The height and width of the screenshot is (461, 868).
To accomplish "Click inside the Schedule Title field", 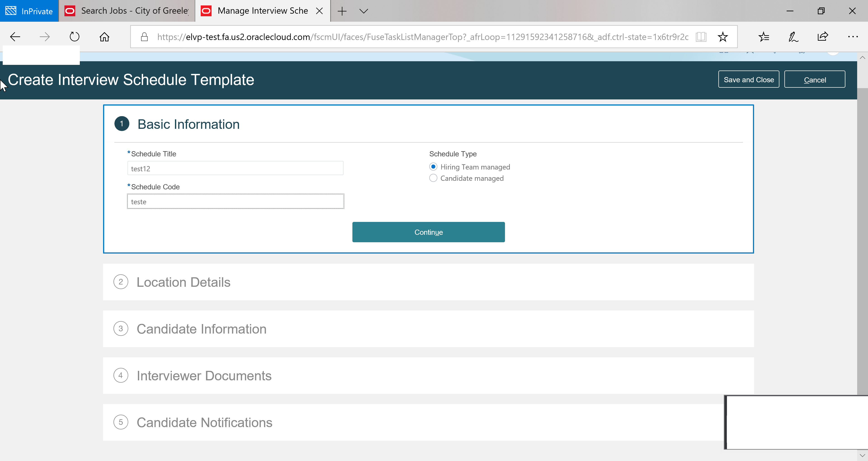I will (x=235, y=168).
